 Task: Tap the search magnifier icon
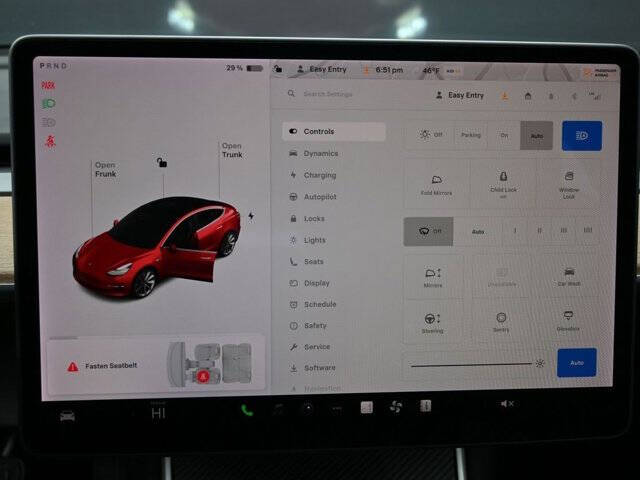click(291, 93)
